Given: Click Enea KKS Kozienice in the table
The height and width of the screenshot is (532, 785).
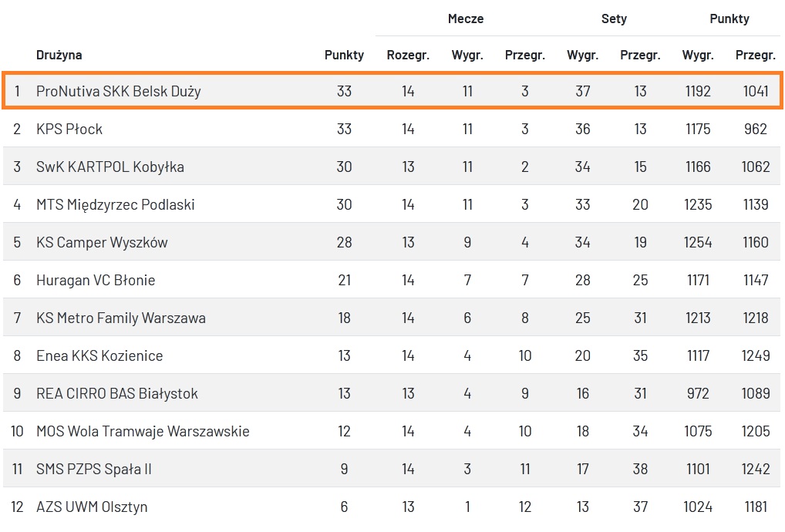Looking at the screenshot, I should pyautogui.click(x=99, y=355).
